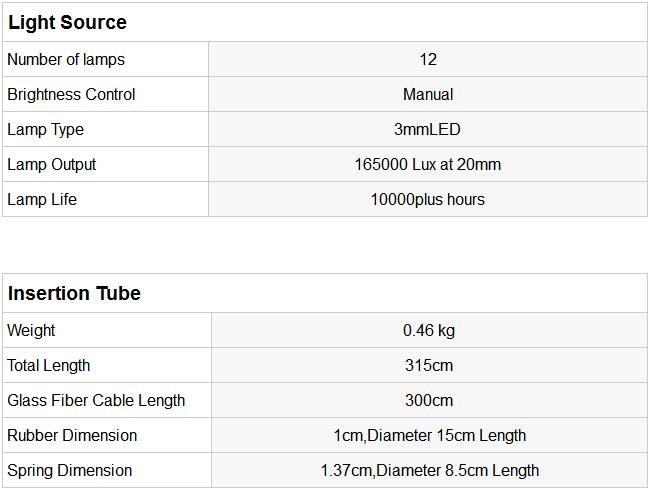The height and width of the screenshot is (491, 652).
Task: Click the 300cm value cell
Action: point(429,400)
